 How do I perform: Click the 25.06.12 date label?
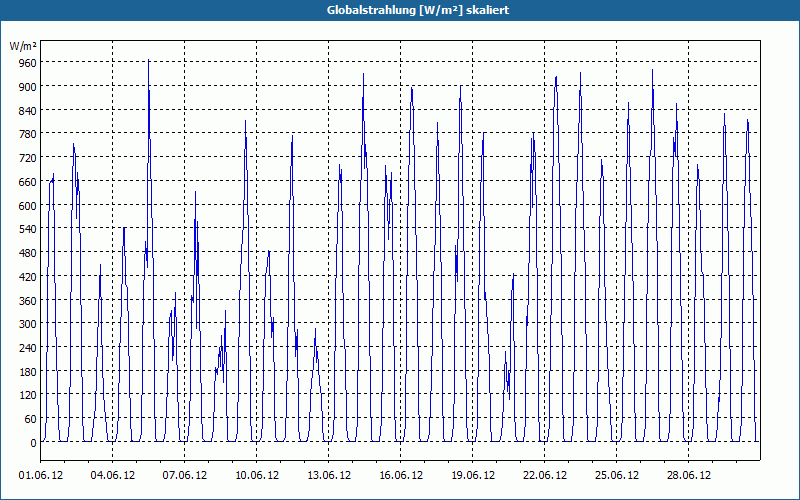tap(616, 476)
